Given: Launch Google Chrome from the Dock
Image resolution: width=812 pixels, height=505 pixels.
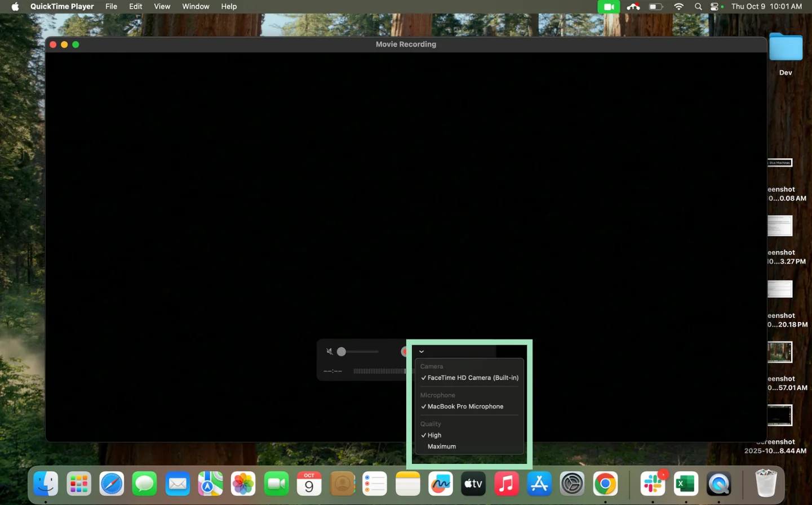Looking at the screenshot, I should click(605, 483).
